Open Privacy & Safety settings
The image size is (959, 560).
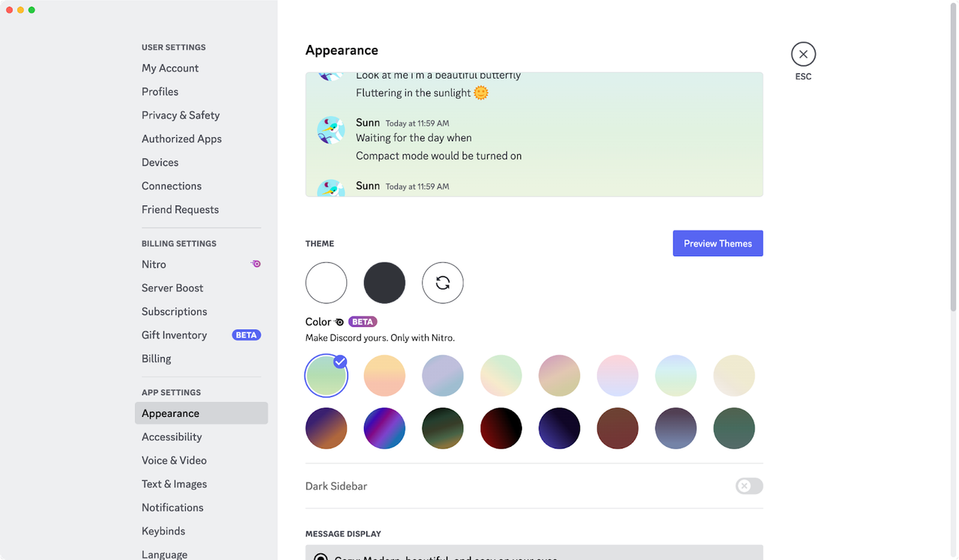pyautogui.click(x=181, y=115)
